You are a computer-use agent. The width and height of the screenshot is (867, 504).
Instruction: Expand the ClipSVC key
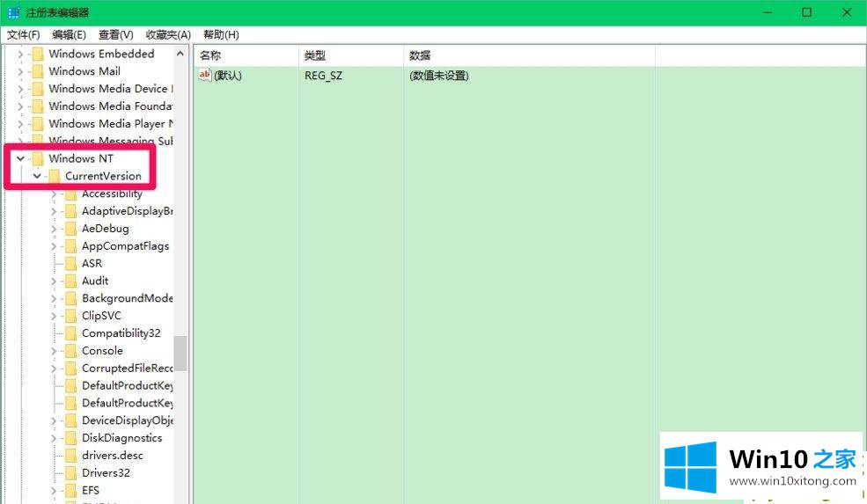(54, 316)
